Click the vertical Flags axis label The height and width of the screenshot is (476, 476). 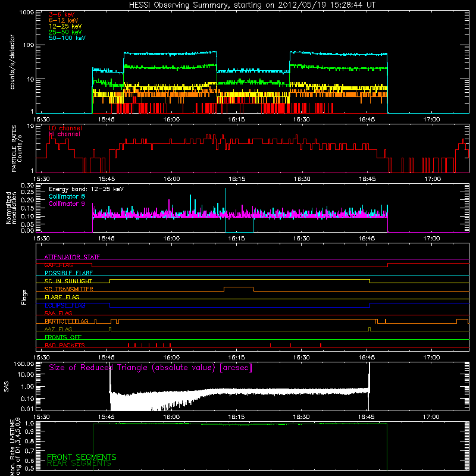[x=24, y=297]
